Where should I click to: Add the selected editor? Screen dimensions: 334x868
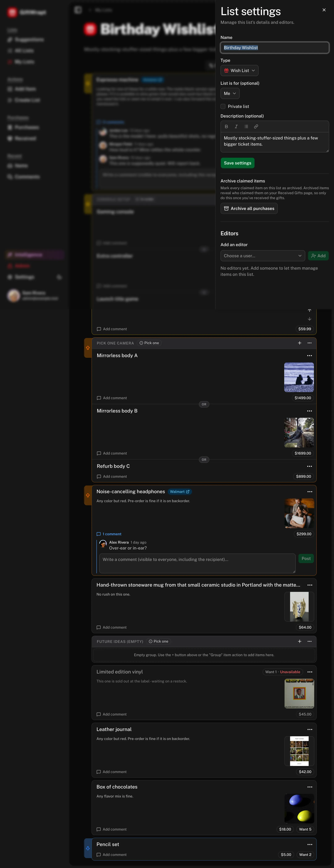(318, 256)
